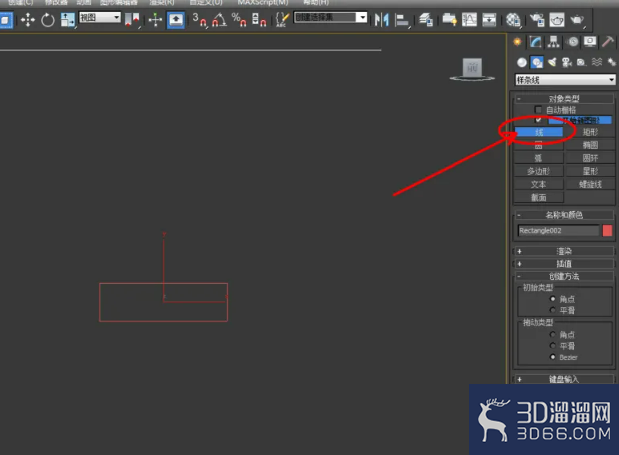Select the Lights category icon
This screenshot has width=619, height=455.
[x=552, y=62]
